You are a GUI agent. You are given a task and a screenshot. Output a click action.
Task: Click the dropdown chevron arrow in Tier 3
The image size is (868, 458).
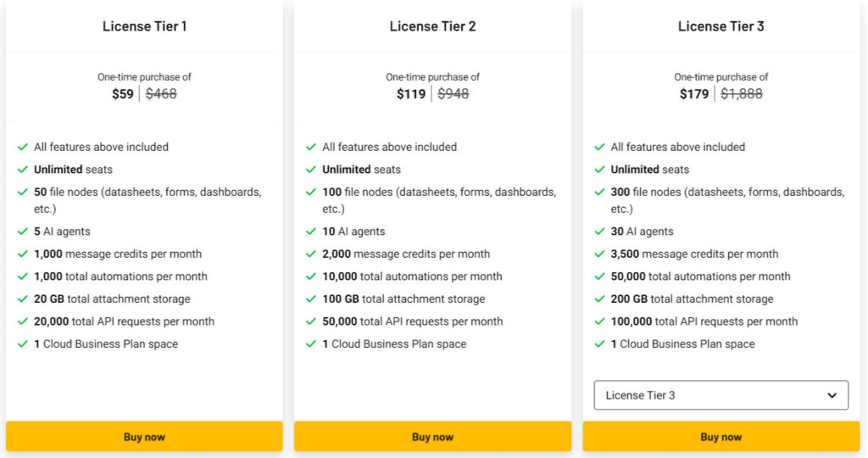832,395
